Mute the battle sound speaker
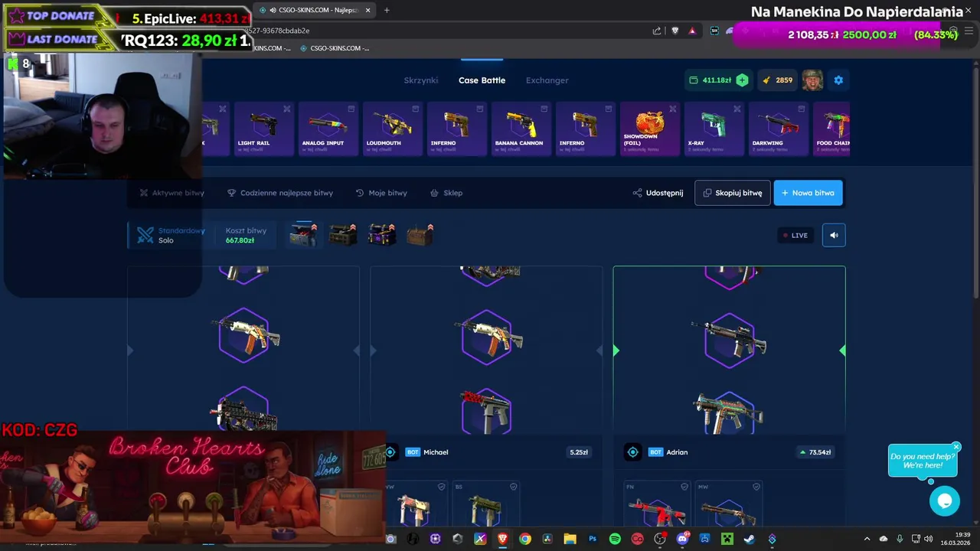Screen dimensions: 980x551 coord(834,235)
